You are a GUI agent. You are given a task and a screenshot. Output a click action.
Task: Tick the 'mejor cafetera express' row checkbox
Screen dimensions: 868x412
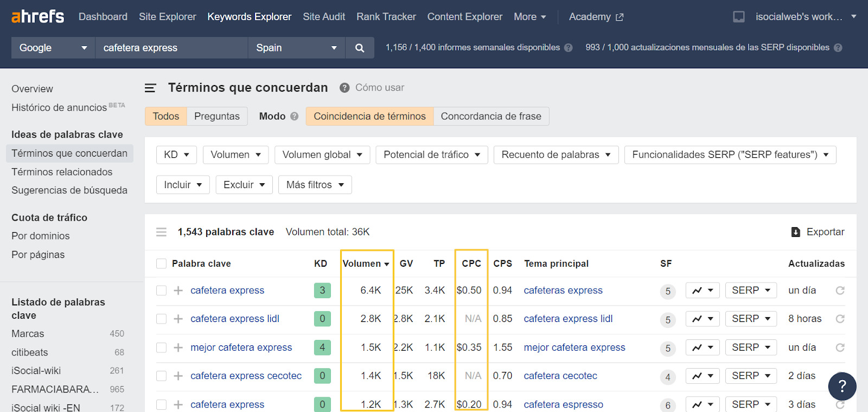[x=161, y=347]
